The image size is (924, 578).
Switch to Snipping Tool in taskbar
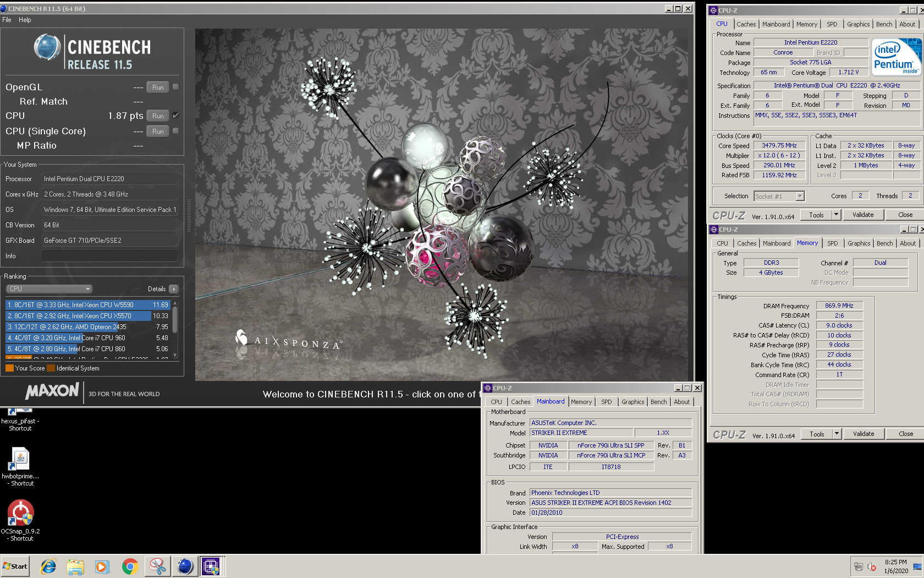(158, 566)
